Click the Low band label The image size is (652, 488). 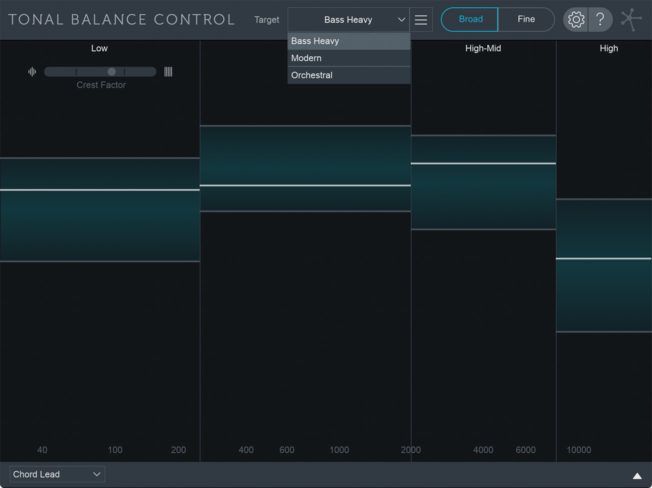[99, 48]
